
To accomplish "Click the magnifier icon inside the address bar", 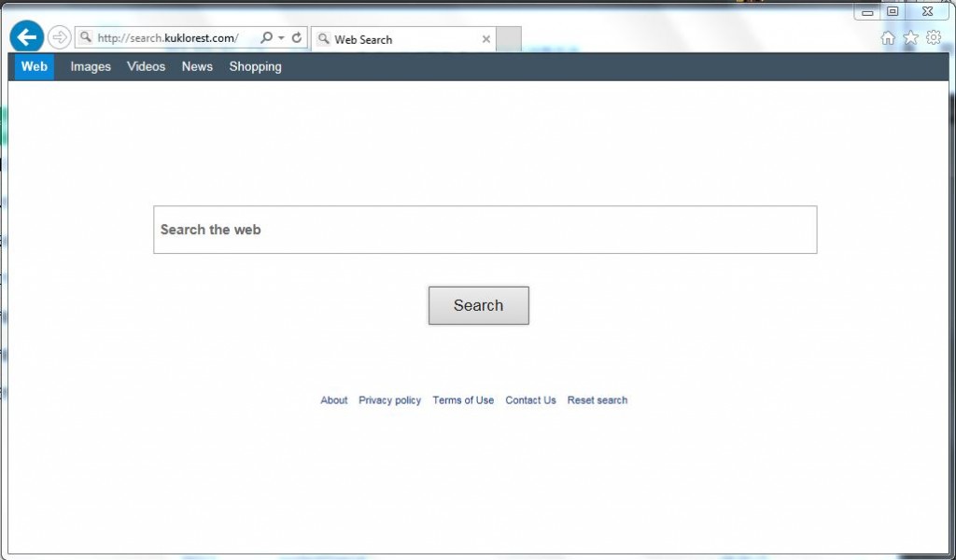I will (266, 37).
